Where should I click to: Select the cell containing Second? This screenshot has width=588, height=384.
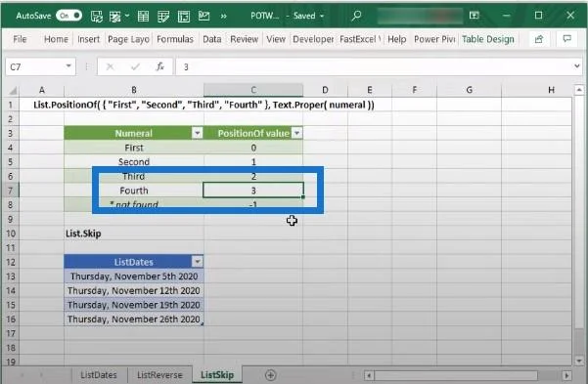(134, 162)
